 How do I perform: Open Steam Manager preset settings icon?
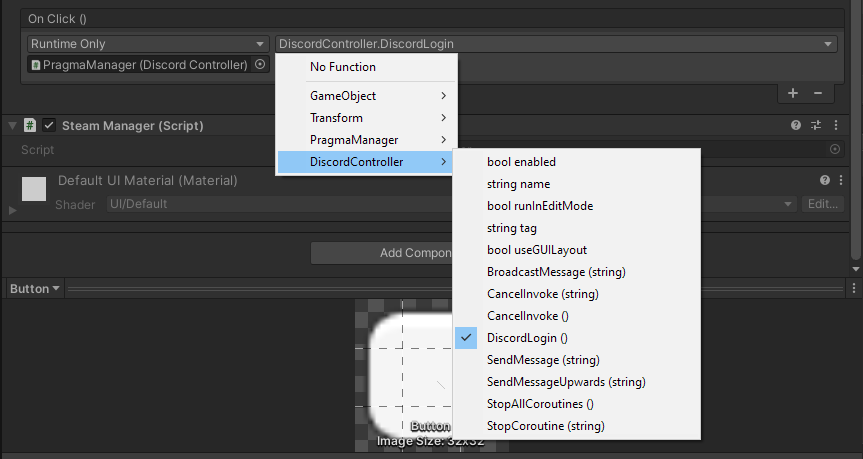(816, 126)
